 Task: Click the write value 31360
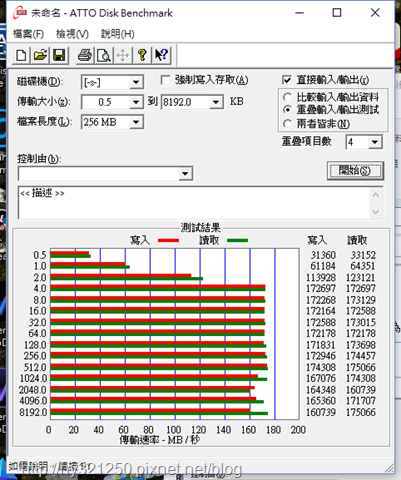tap(323, 255)
